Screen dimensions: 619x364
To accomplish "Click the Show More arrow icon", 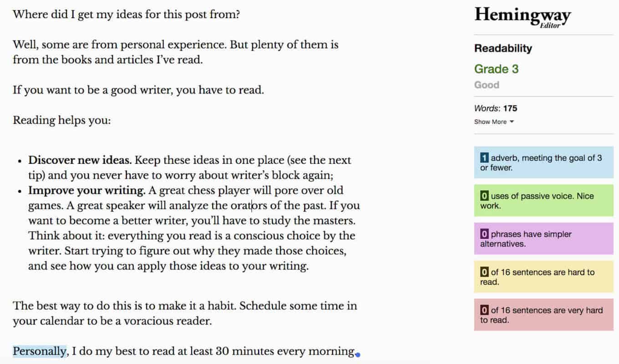I will [512, 122].
